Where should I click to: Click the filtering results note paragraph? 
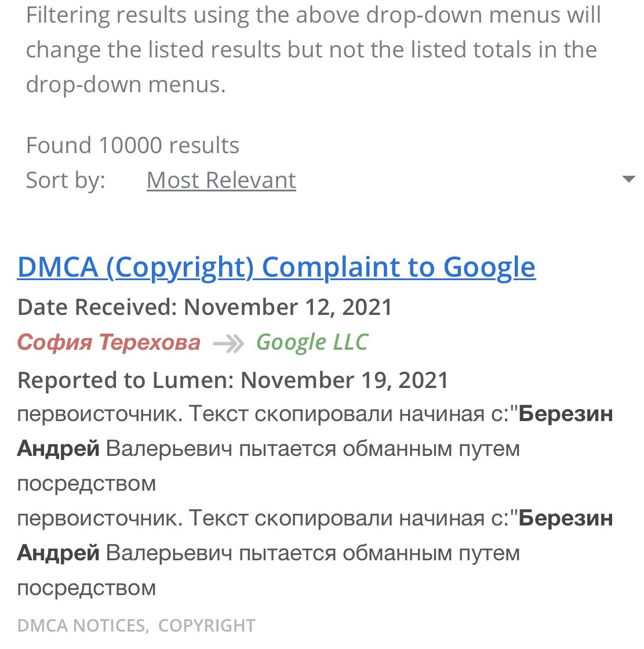tap(313, 50)
